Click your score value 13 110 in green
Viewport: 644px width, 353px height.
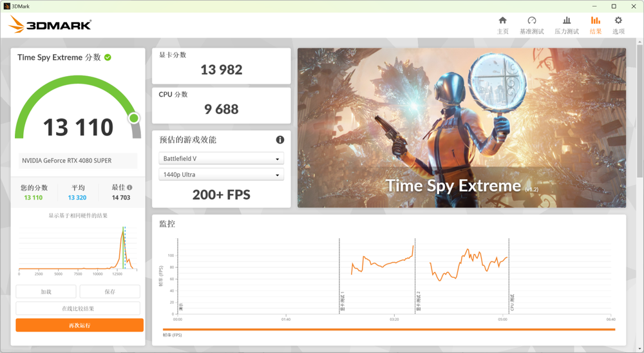point(33,198)
